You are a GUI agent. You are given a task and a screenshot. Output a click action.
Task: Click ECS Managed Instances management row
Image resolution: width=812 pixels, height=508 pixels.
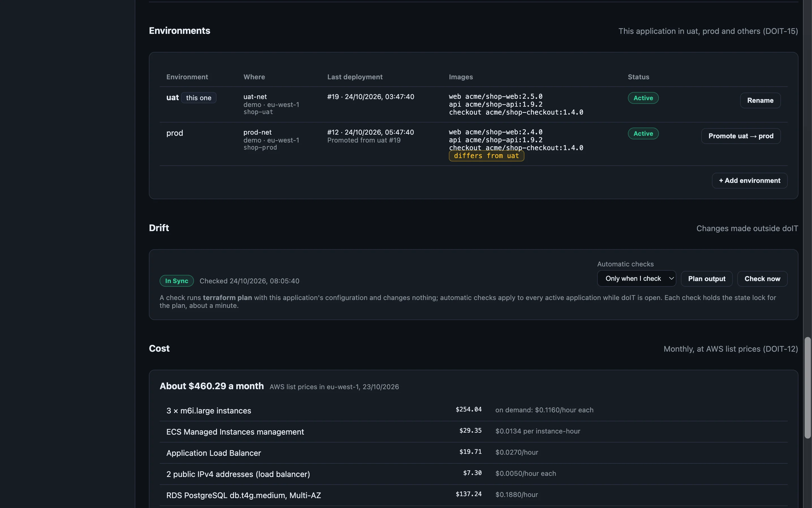pyautogui.click(x=473, y=432)
